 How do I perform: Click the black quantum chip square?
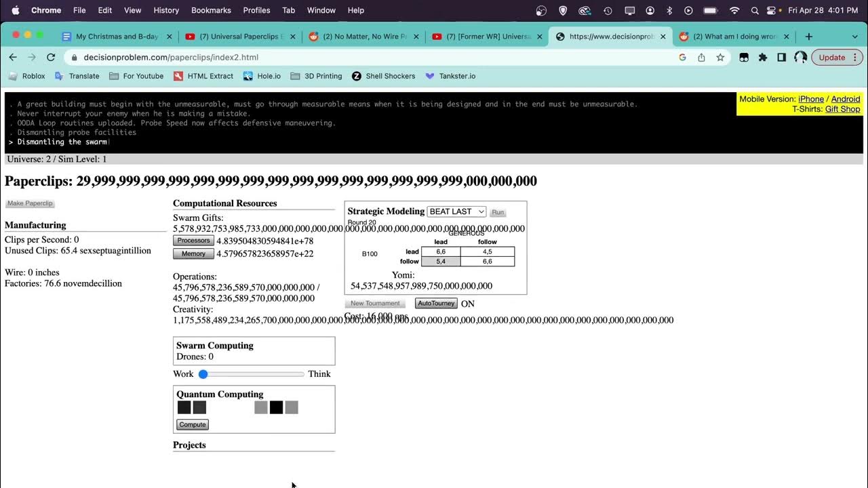276,407
